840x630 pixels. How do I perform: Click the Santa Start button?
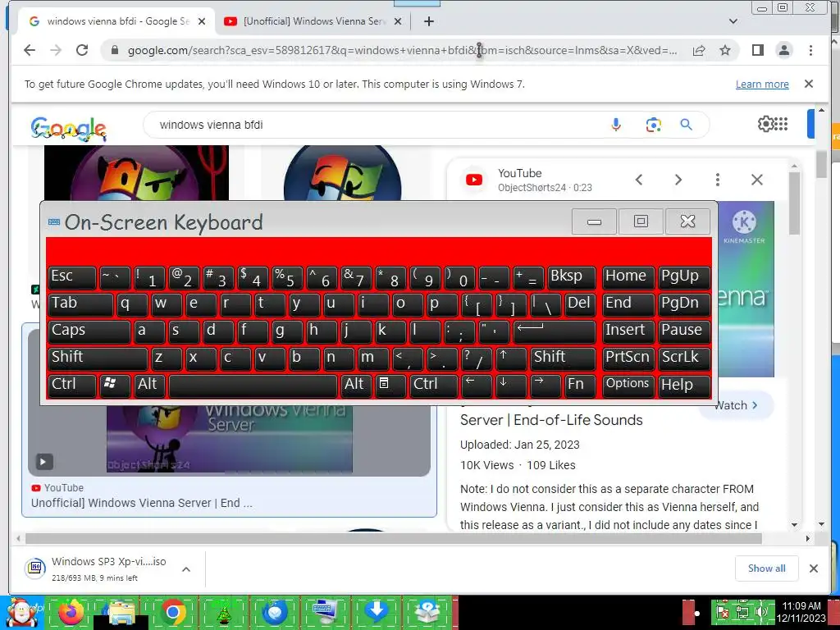(21, 612)
